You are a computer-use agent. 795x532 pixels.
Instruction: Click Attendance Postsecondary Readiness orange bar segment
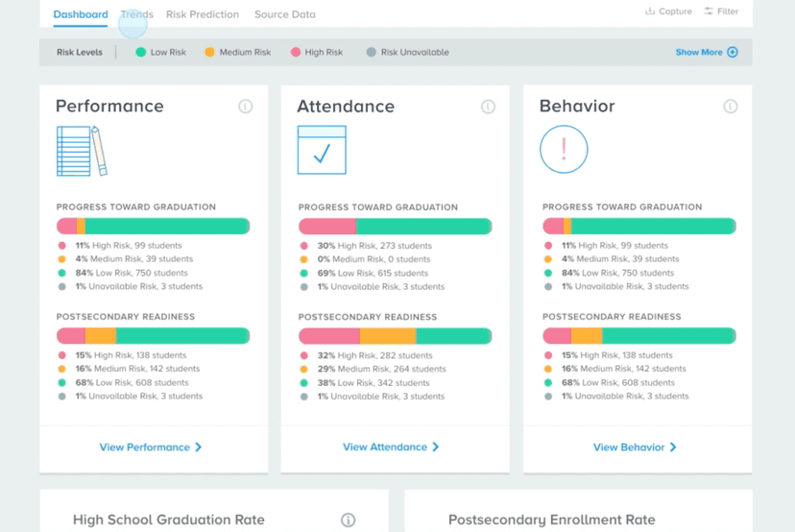pos(388,336)
